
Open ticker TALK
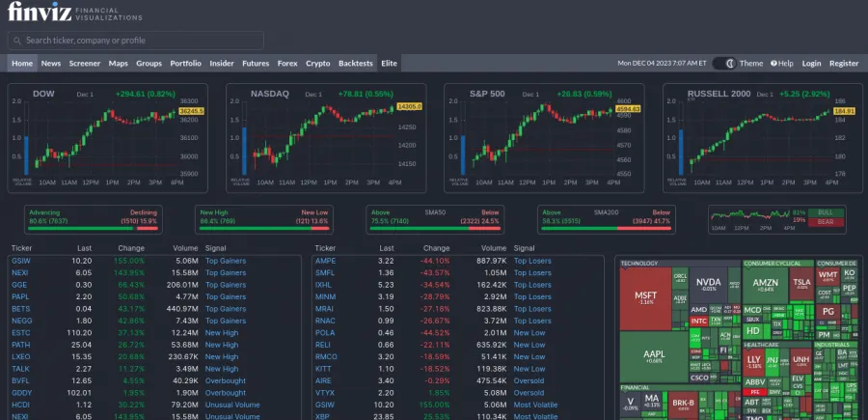(x=21, y=369)
